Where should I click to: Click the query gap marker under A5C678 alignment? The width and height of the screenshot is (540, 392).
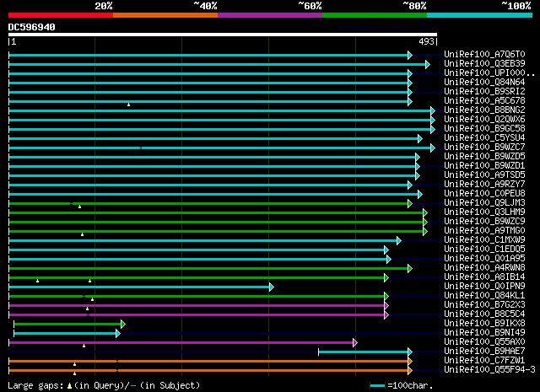click(x=128, y=105)
